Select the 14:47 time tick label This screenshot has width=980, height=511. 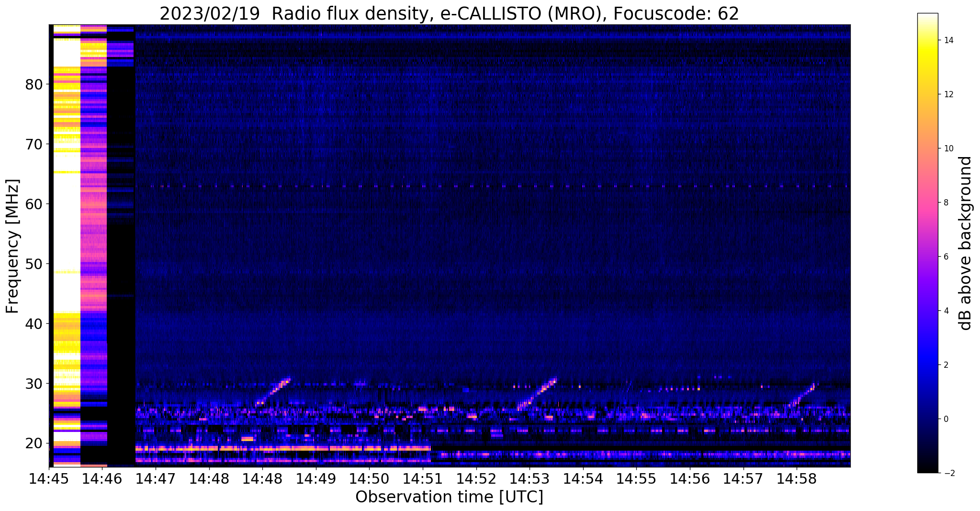(155, 478)
